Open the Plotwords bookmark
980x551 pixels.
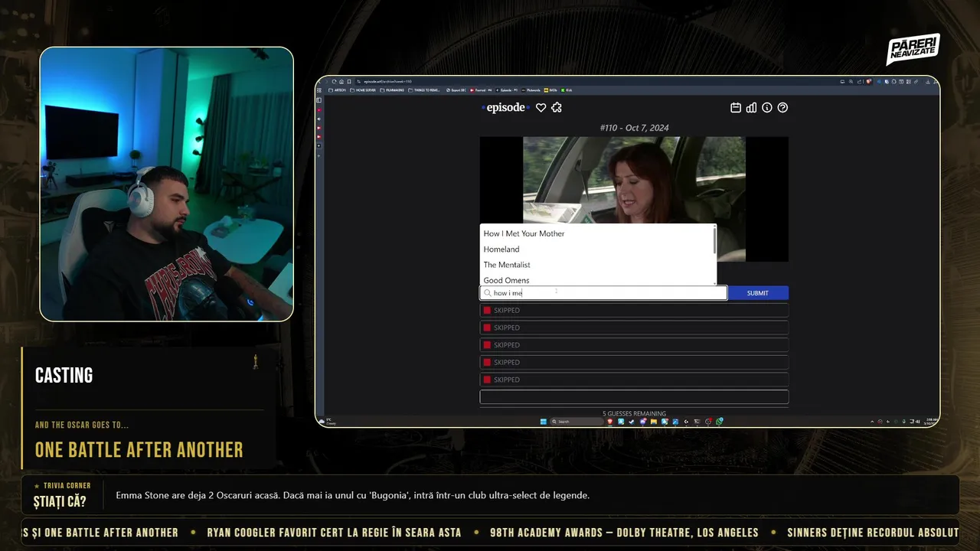pyautogui.click(x=531, y=90)
